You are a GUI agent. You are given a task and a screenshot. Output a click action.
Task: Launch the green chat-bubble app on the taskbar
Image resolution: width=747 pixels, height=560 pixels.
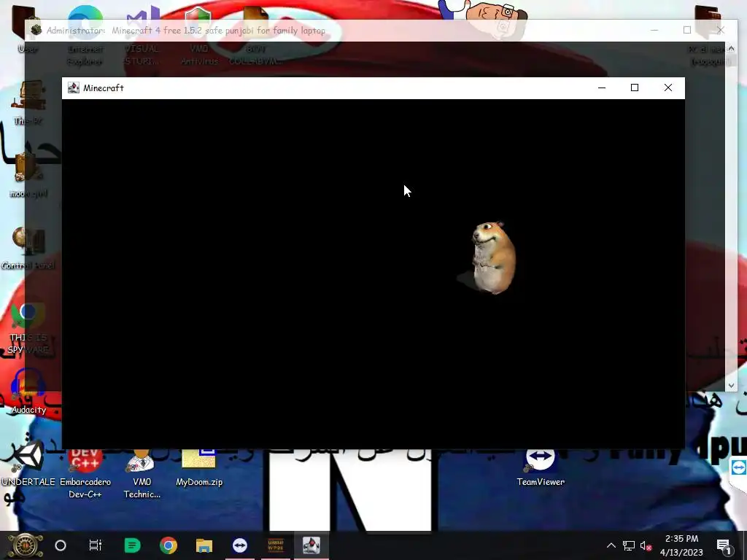coord(132,545)
